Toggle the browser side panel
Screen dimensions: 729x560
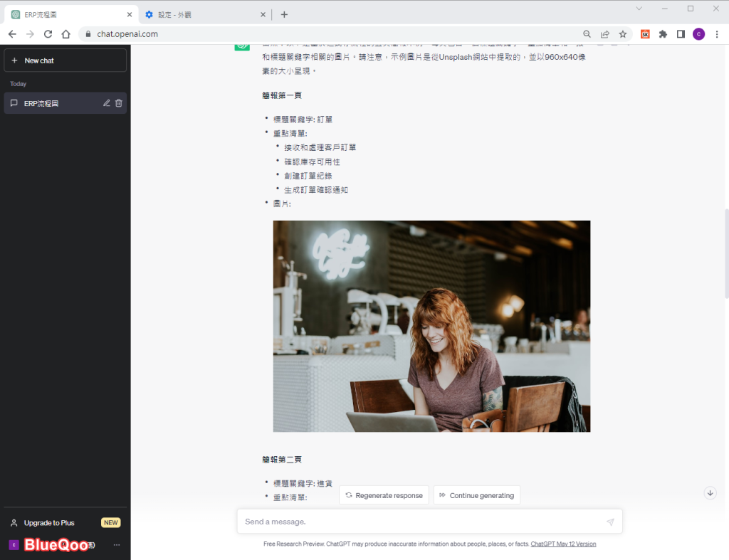click(x=681, y=34)
